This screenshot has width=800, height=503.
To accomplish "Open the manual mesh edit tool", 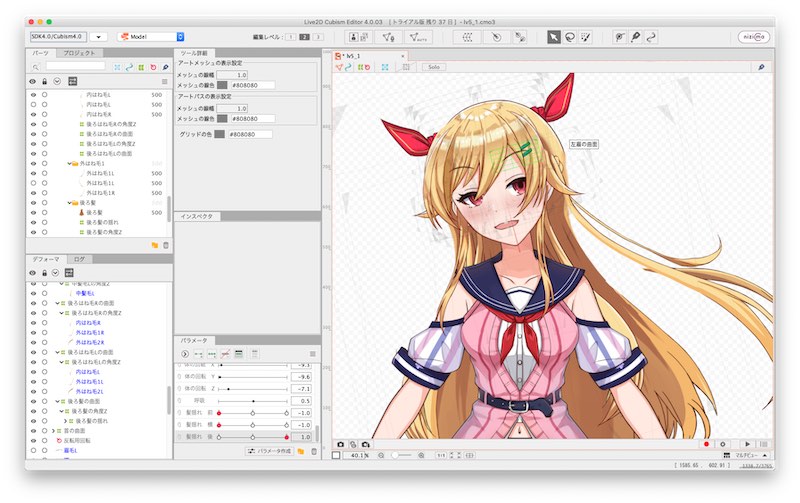I will tap(388, 37).
